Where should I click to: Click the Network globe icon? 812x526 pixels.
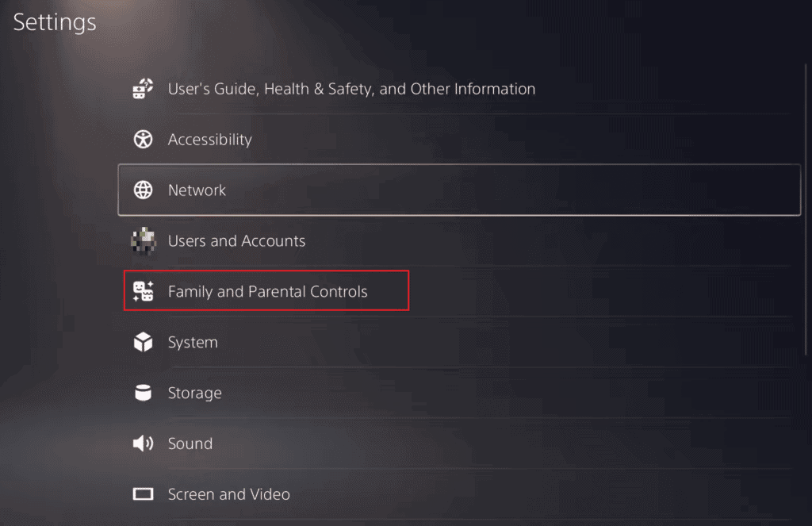(143, 190)
